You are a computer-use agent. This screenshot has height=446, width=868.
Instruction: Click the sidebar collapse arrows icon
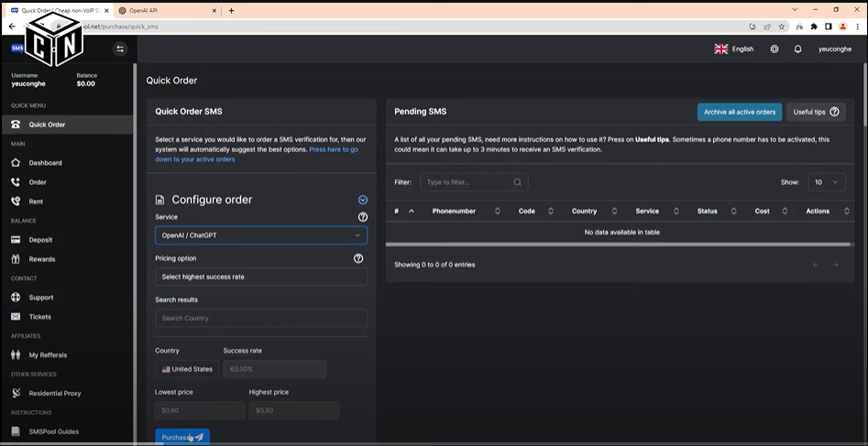click(119, 49)
